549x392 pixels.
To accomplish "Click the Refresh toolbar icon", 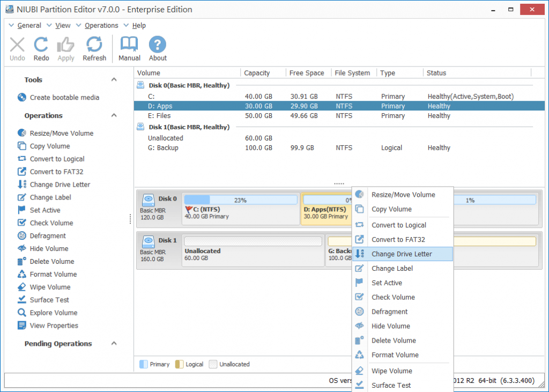I will [94, 48].
